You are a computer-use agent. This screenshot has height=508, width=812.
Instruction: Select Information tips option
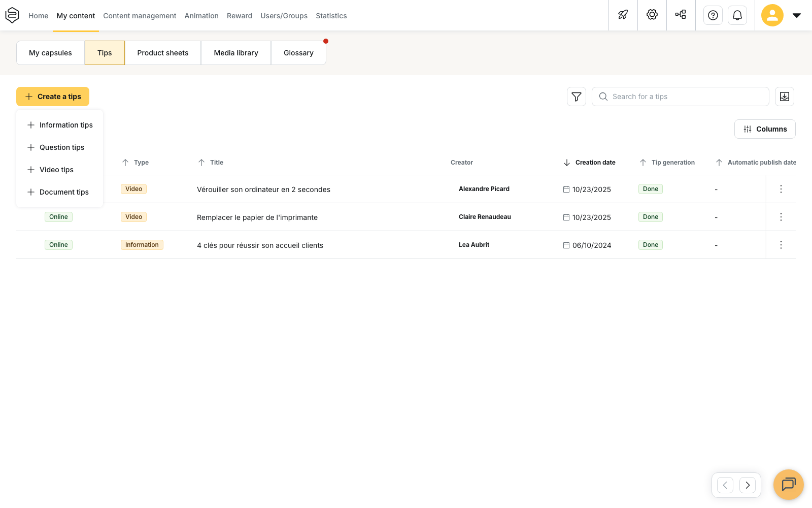click(x=60, y=125)
